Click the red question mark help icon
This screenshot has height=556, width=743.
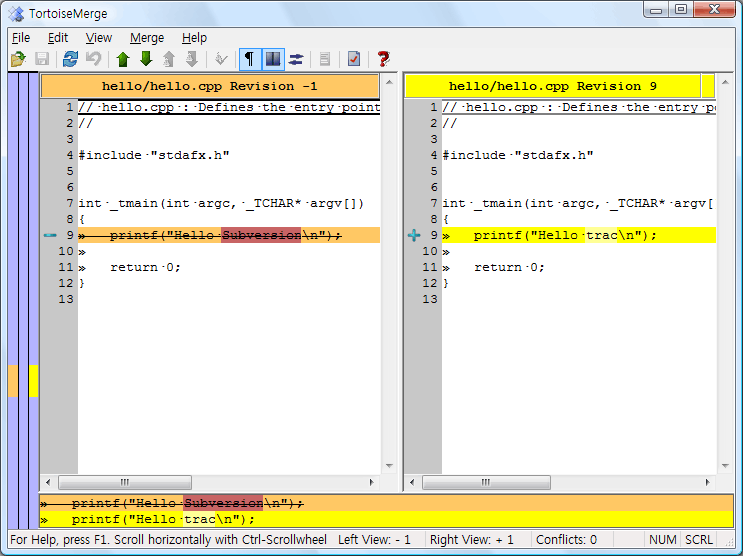click(x=383, y=59)
